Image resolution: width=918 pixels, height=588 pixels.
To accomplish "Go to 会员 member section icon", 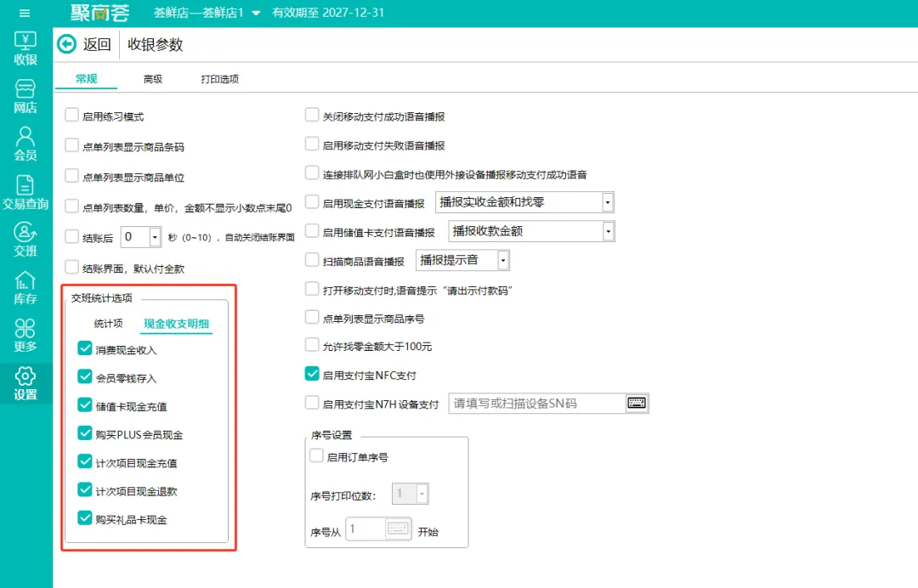I will click(25, 144).
